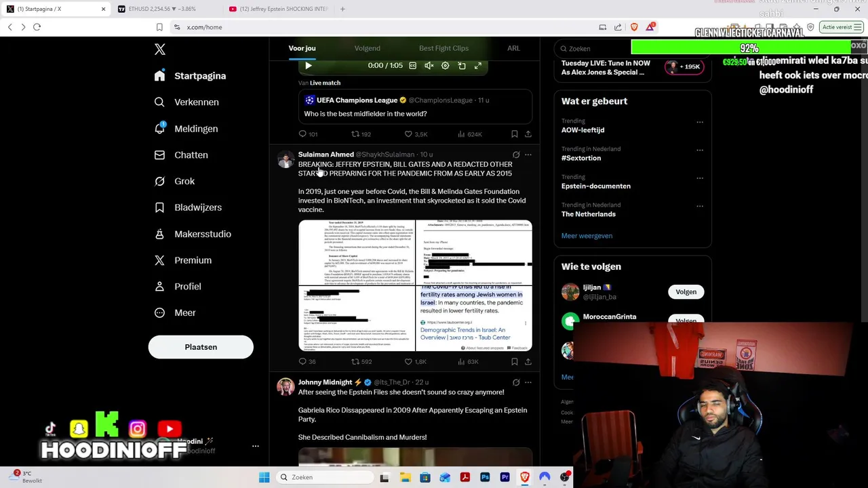Open trending topic AOW-leeftijd
868x488 pixels.
point(583,130)
